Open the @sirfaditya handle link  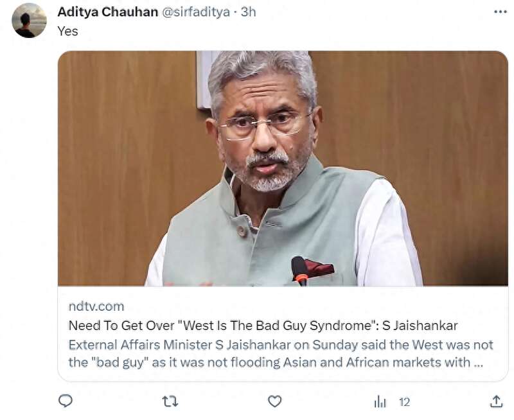point(196,12)
